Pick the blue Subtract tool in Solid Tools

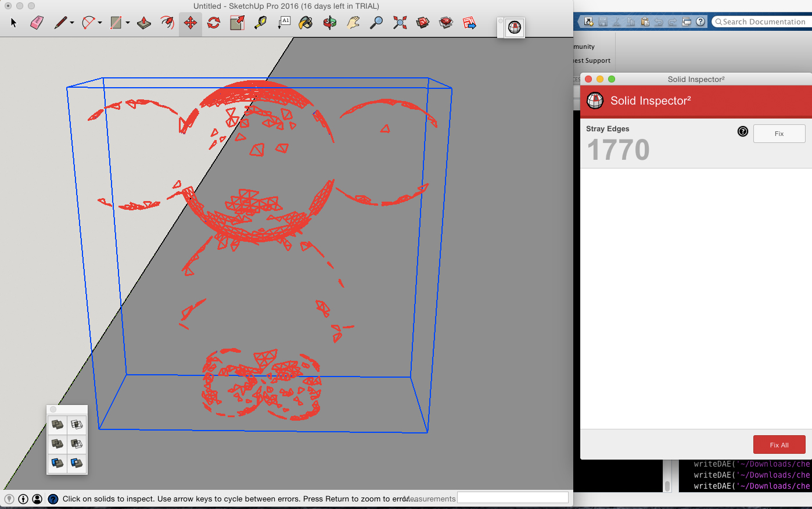pyautogui.click(x=56, y=463)
